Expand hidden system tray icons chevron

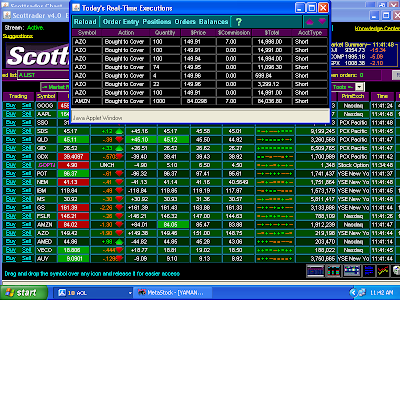(353, 293)
